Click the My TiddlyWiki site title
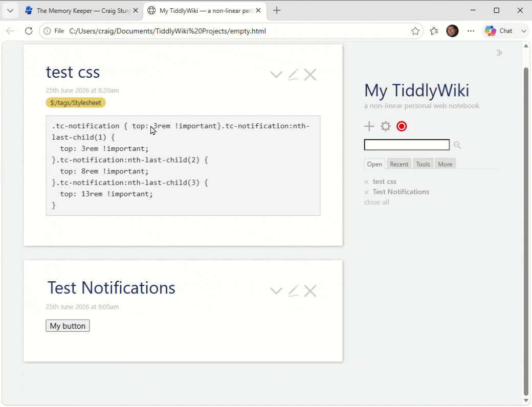 [x=416, y=90]
